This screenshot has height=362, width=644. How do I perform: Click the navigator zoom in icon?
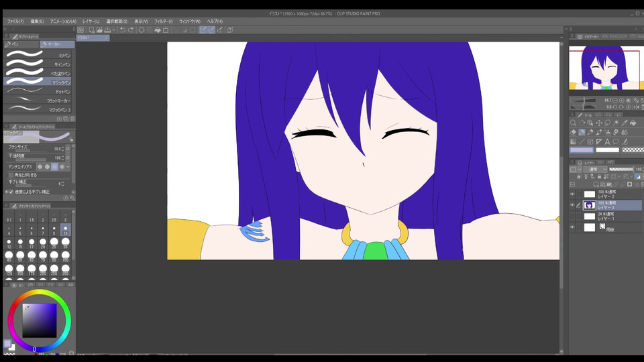point(621,100)
